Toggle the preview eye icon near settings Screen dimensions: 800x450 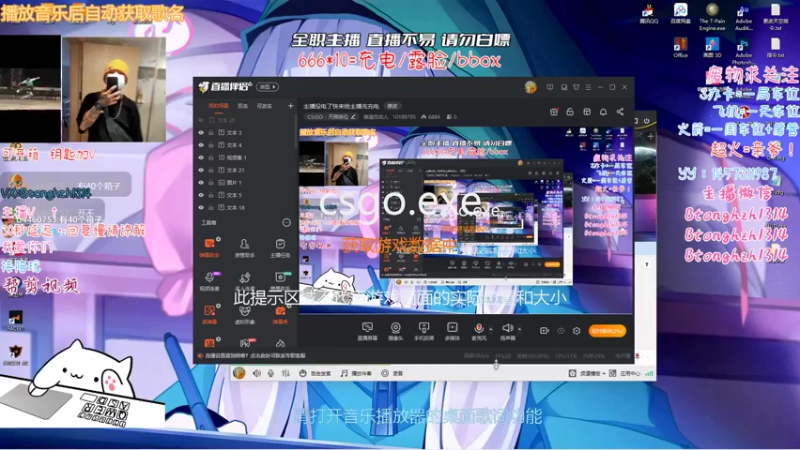561,331
